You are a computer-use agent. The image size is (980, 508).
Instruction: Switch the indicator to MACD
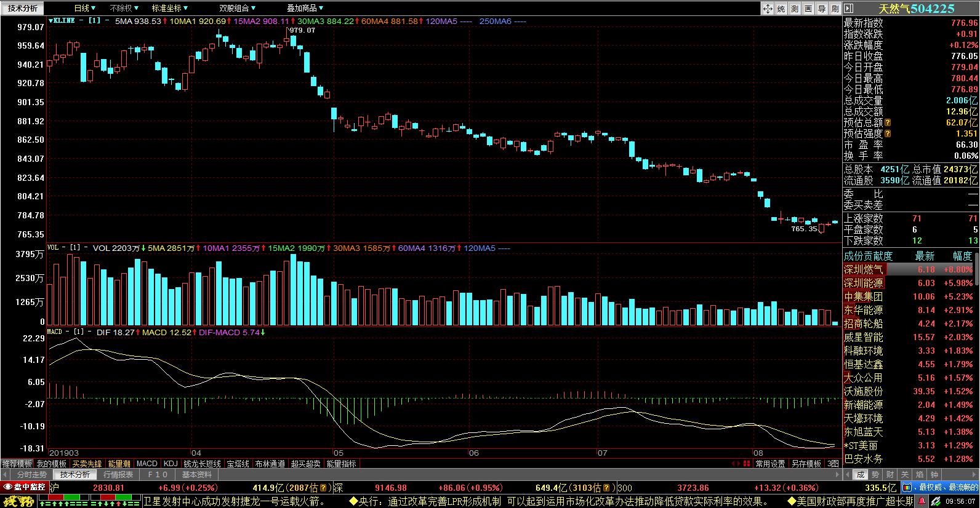coord(147,464)
